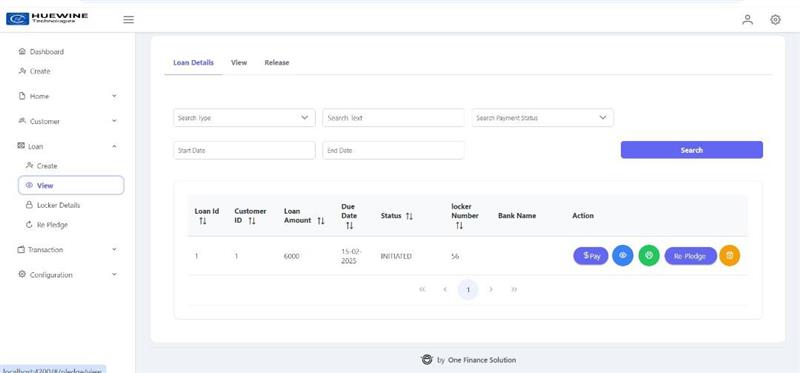This screenshot has height=373, width=800.
Task: Click the blue eye view icon in Action
Action: click(x=622, y=256)
